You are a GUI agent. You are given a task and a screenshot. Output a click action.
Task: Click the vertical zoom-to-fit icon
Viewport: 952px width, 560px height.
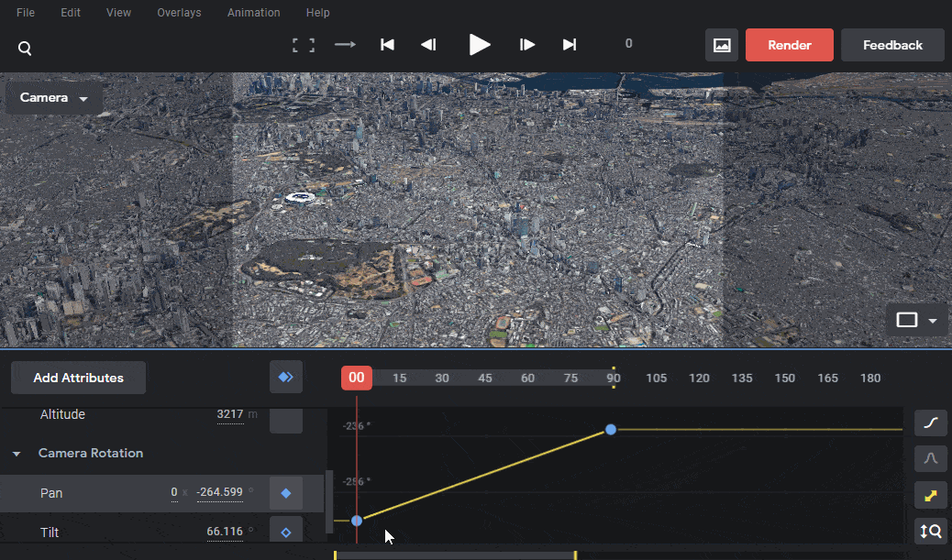tap(930, 532)
